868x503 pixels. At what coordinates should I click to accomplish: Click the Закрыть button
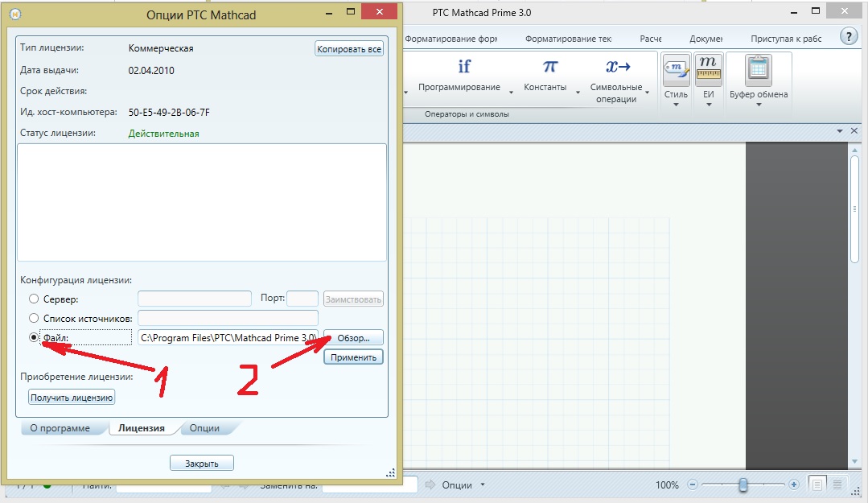coord(201,463)
